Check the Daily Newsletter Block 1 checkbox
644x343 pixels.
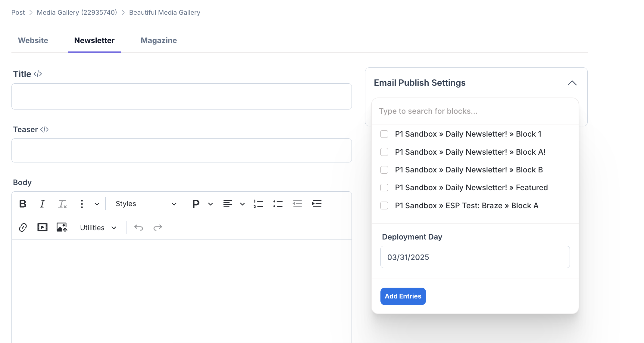pos(384,134)
